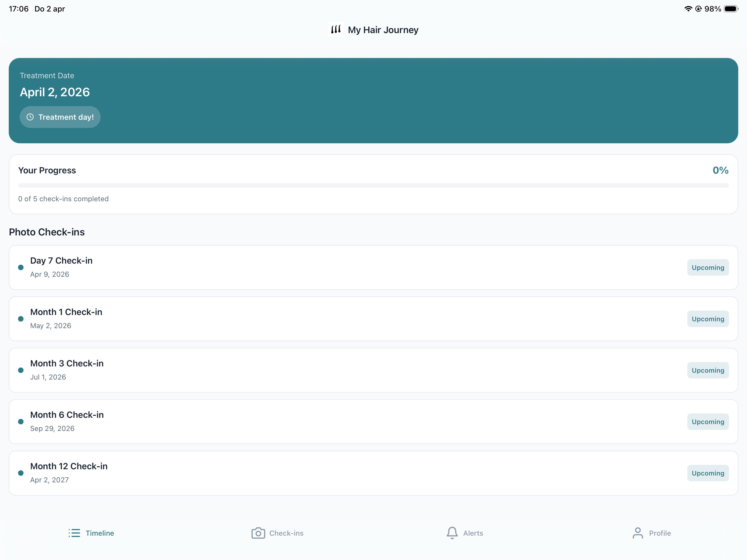This screenshot has height=560, width=747.
Task: Tap Upcoming badge for Month 1 Check-in
Action: click(708, 319)
